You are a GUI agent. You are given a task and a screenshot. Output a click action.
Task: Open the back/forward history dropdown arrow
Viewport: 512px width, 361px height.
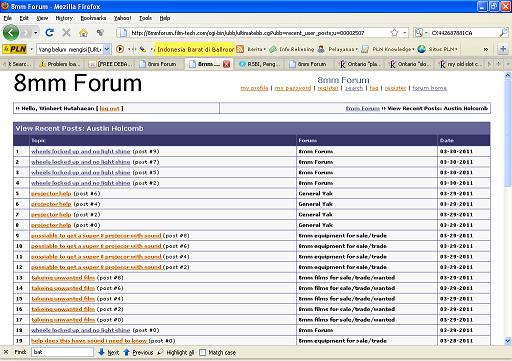35,32
